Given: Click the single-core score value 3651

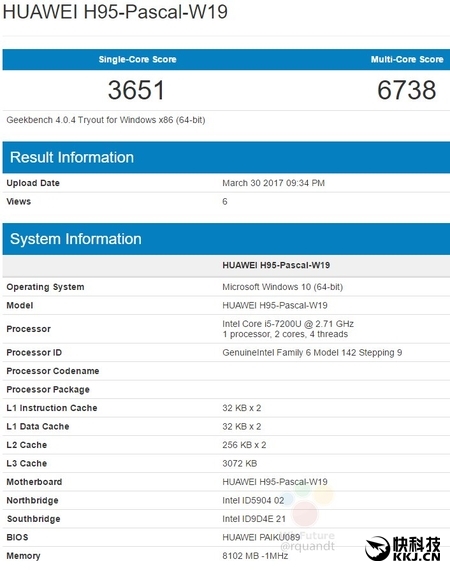Looking at the screenshot, I should pos(136,90).
